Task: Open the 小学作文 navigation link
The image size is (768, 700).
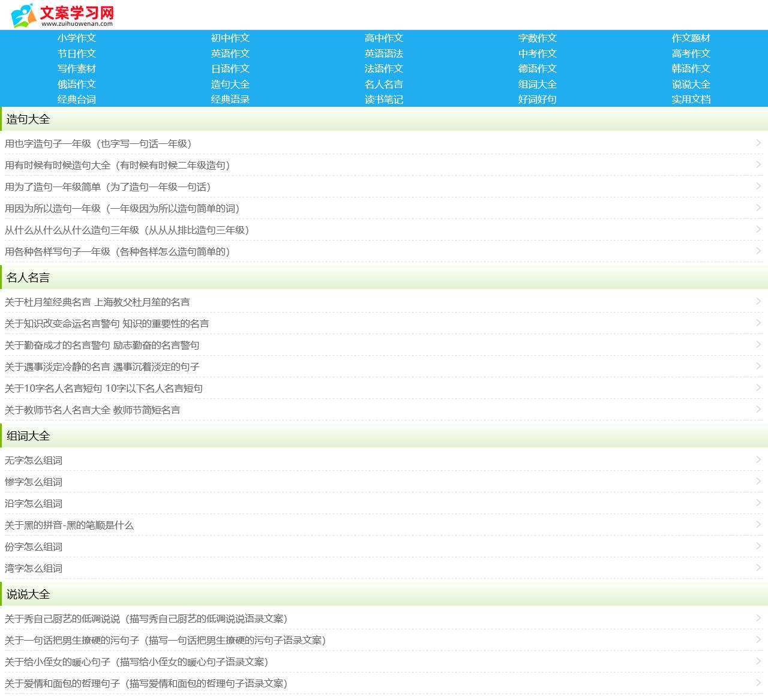Action: tap(77, 38)
